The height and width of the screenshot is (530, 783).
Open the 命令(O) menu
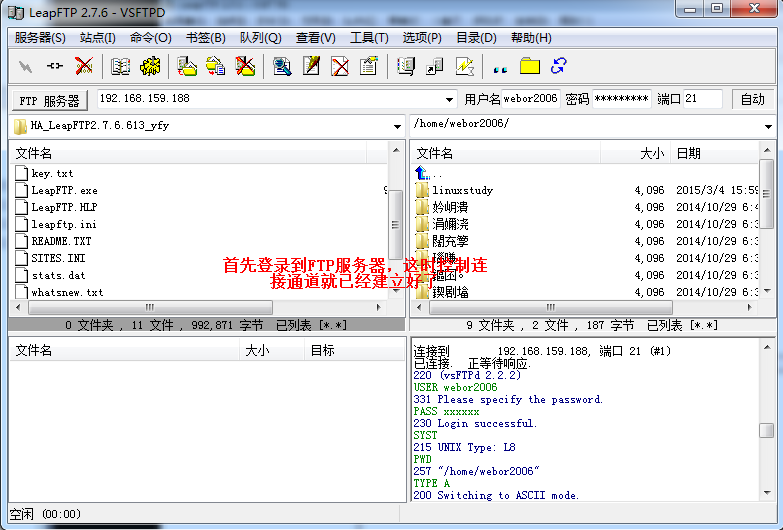151,38
